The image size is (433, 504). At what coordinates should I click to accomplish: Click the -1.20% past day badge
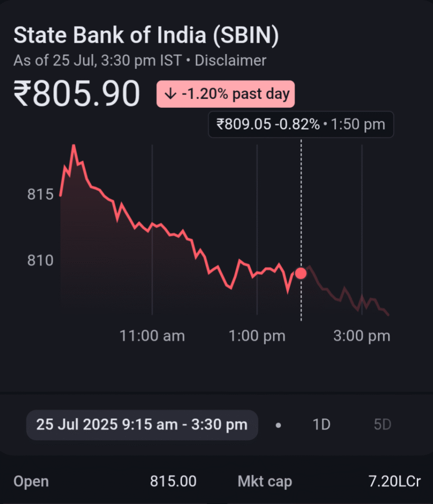tap(226, 94)
